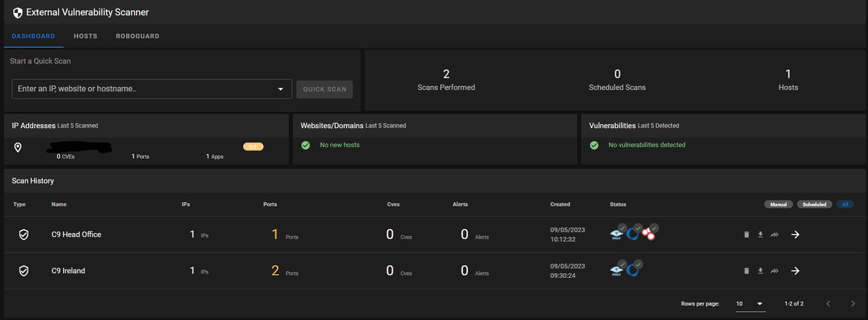Click the 1 IPs value for C9 Head Office

point(198,235)
